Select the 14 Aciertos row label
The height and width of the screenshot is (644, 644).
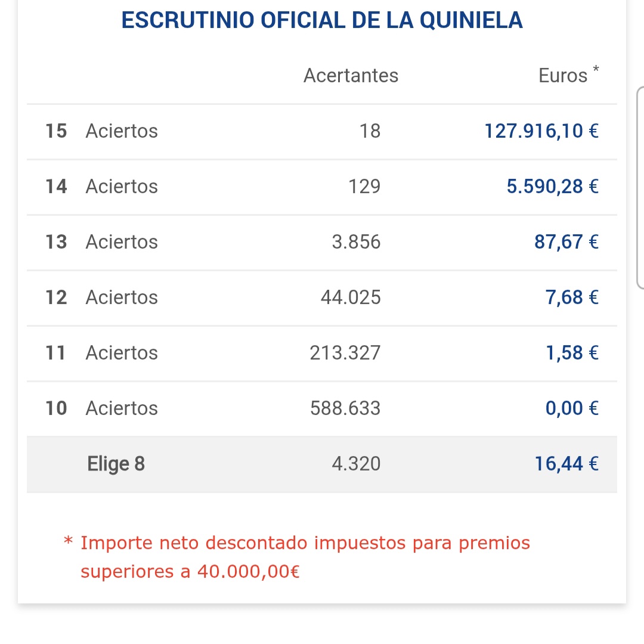pyautogui.click(x=102, y=187)
